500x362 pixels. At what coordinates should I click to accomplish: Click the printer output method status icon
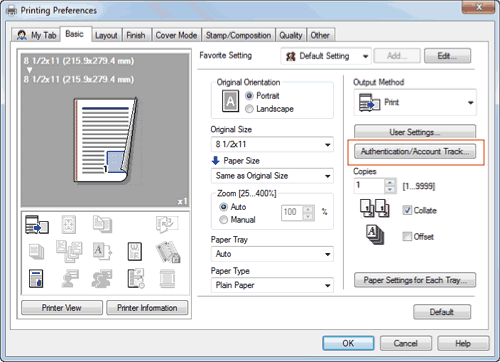37,224
